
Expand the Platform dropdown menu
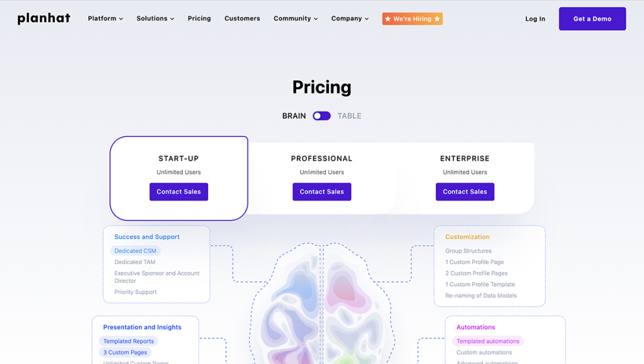105,18
